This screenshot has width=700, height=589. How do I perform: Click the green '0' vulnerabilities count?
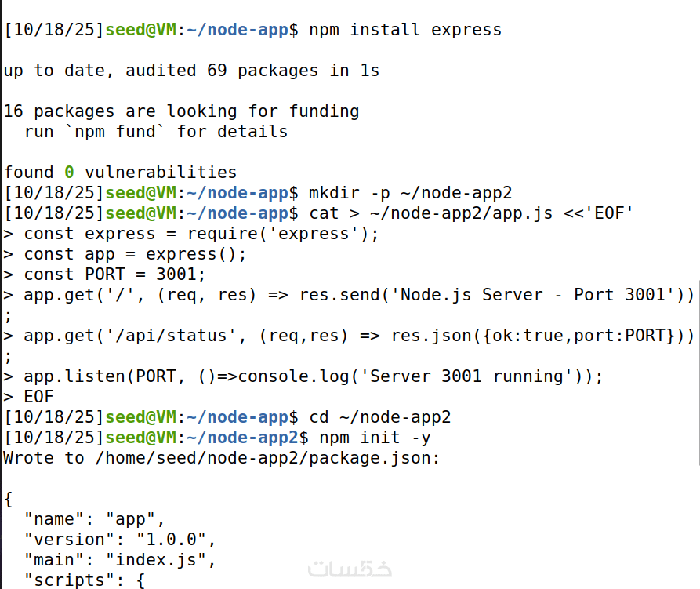point(69,173)
